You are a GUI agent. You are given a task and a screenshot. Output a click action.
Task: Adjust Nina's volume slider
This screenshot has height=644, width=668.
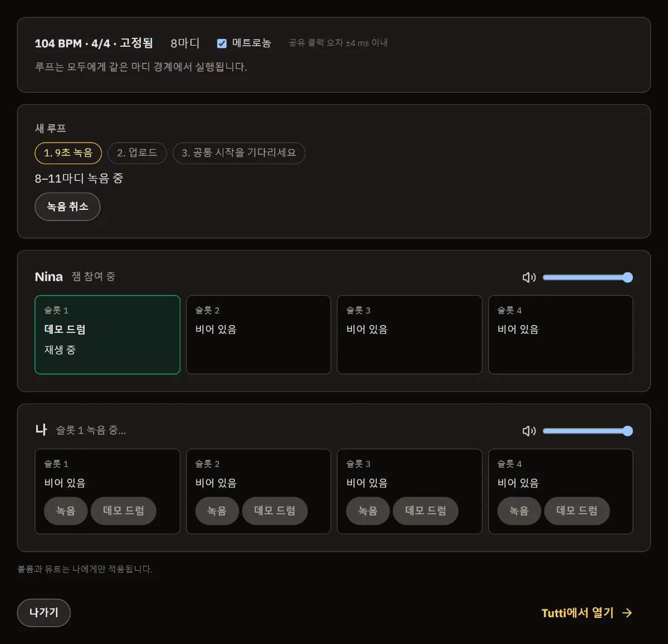point(588,277)
